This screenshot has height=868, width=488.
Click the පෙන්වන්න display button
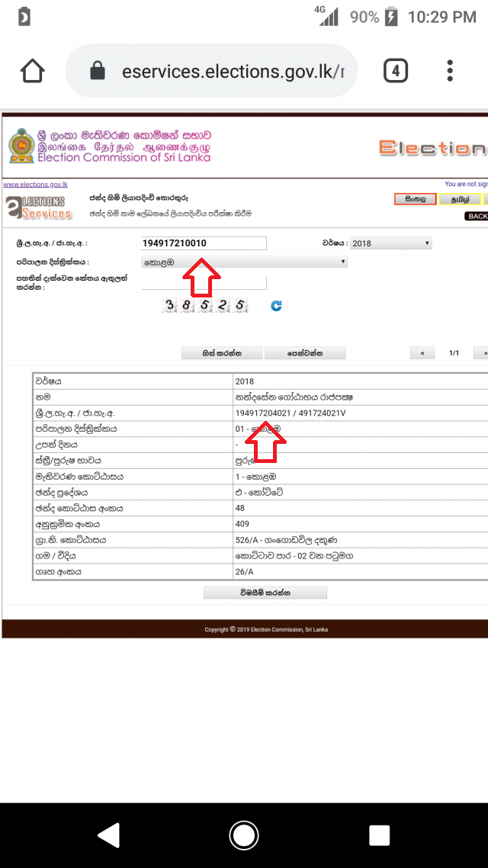coord(305,353)
